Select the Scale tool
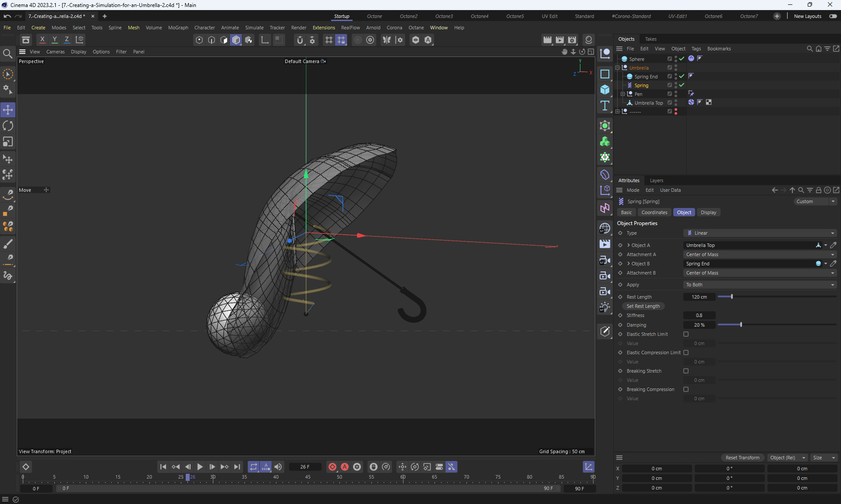Screen dimensions: 841x504 click(x=8, y=142)
